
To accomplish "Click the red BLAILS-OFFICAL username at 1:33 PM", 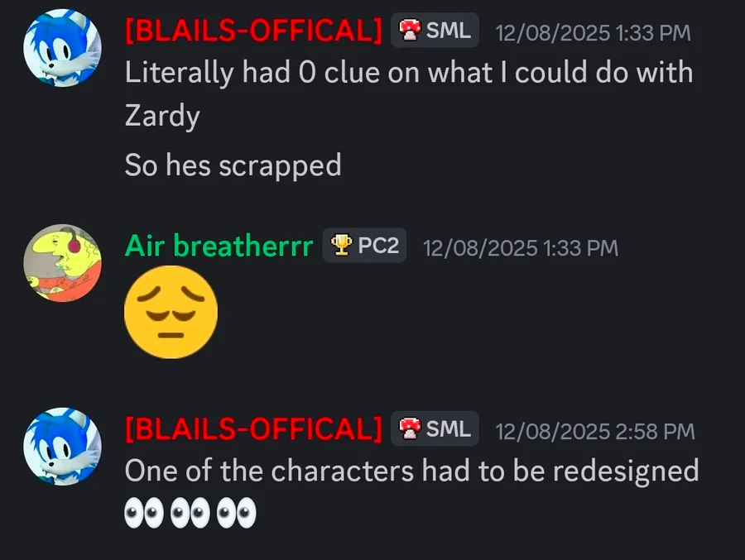I will point(254,31).
